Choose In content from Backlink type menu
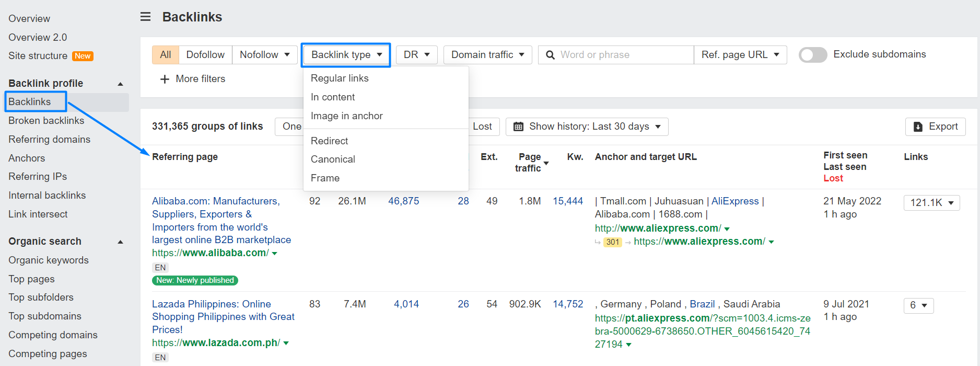Image resolution: width=980 pixels, height=366 pixels. (333, 97)
